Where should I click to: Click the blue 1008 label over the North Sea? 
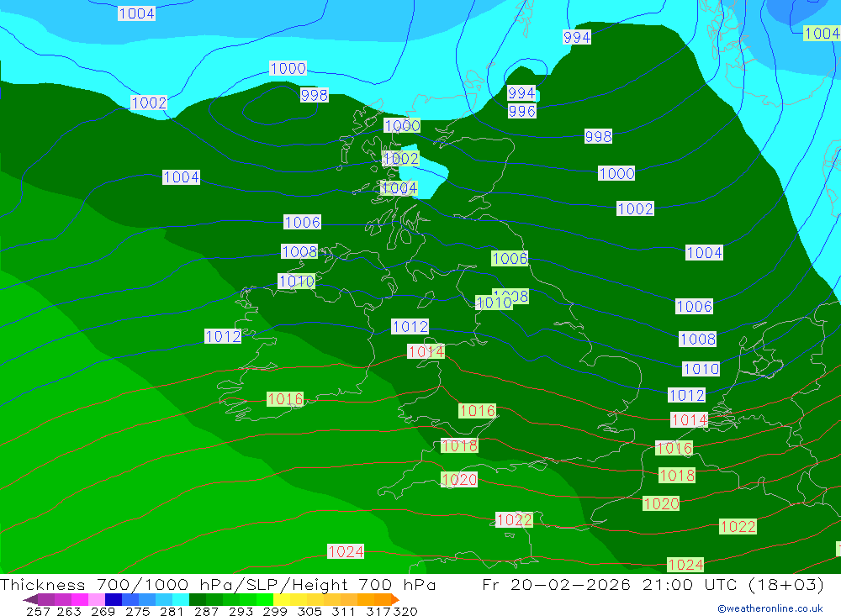(698, 339)
